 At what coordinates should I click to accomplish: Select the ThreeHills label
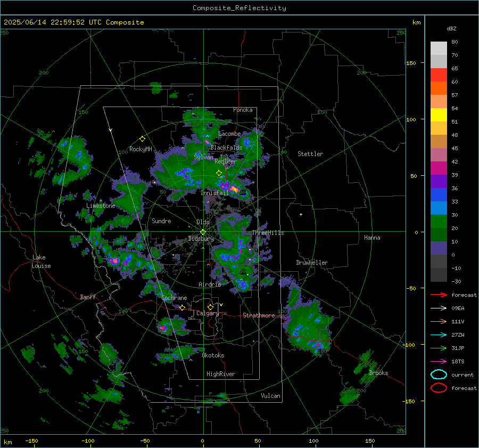point(268,233)
